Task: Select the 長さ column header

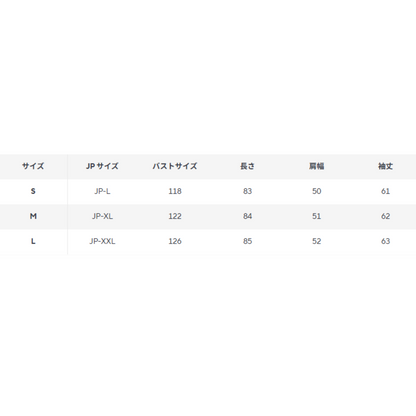Action: (247, 166)
